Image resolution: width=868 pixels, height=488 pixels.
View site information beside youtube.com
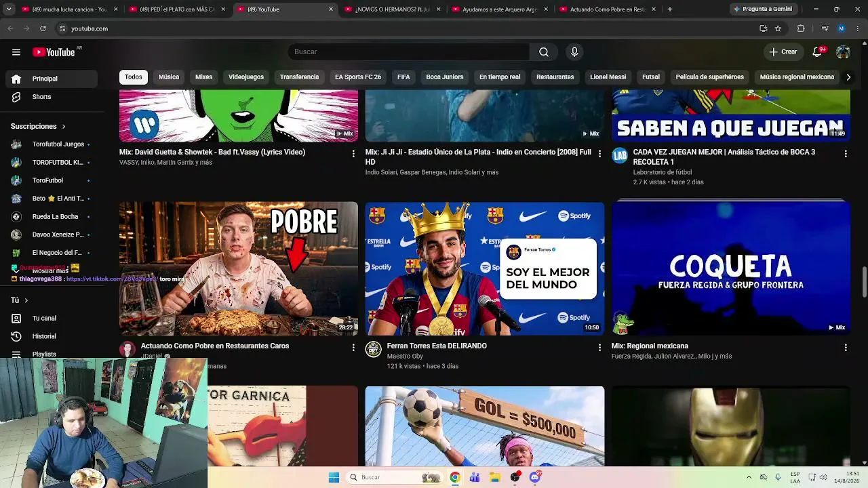point(62,28)
